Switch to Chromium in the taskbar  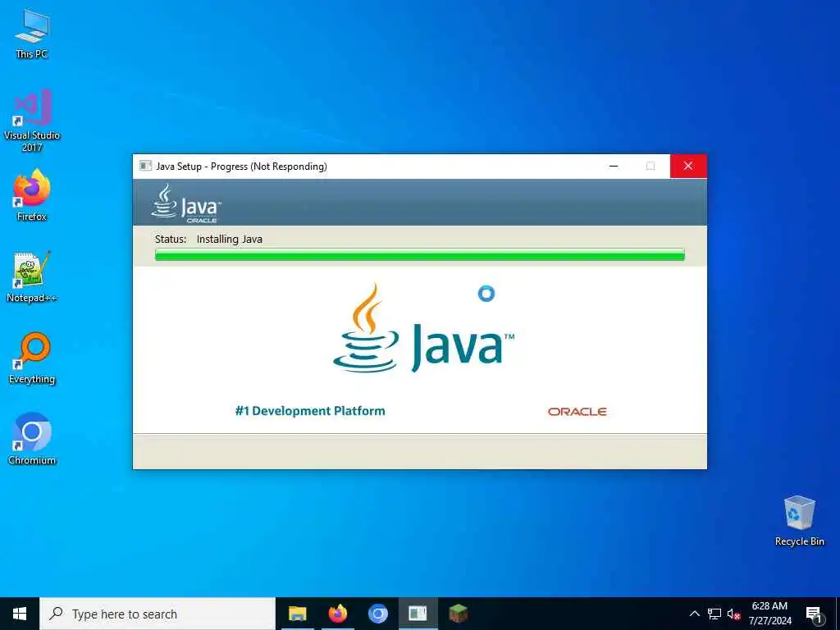pyautogui.click(x=377, y=614)
